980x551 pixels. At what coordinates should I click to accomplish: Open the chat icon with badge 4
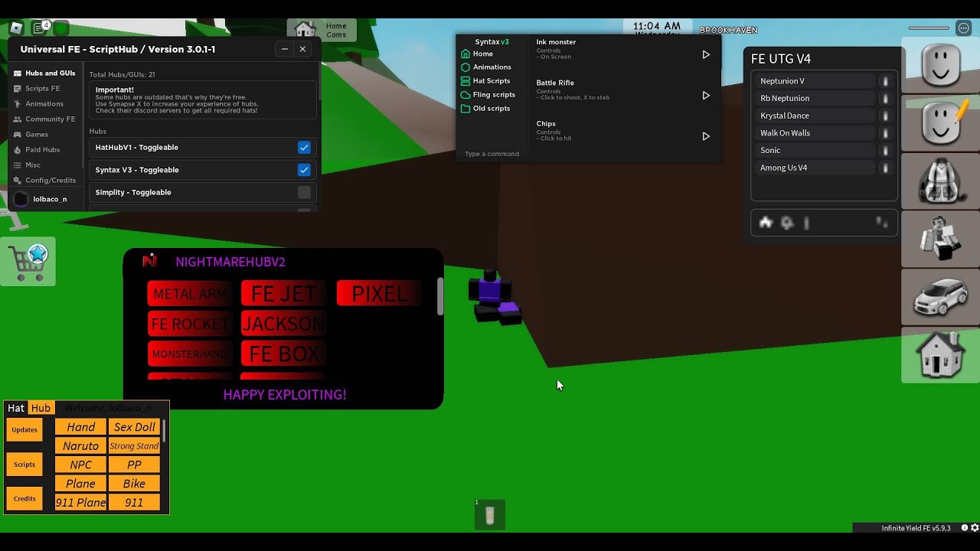tap(40, 28)
